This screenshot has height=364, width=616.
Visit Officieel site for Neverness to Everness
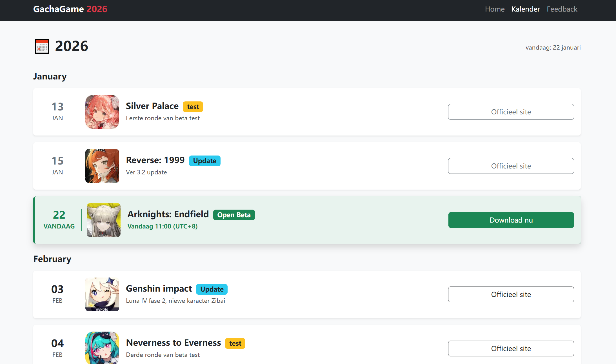click(511, 349)
